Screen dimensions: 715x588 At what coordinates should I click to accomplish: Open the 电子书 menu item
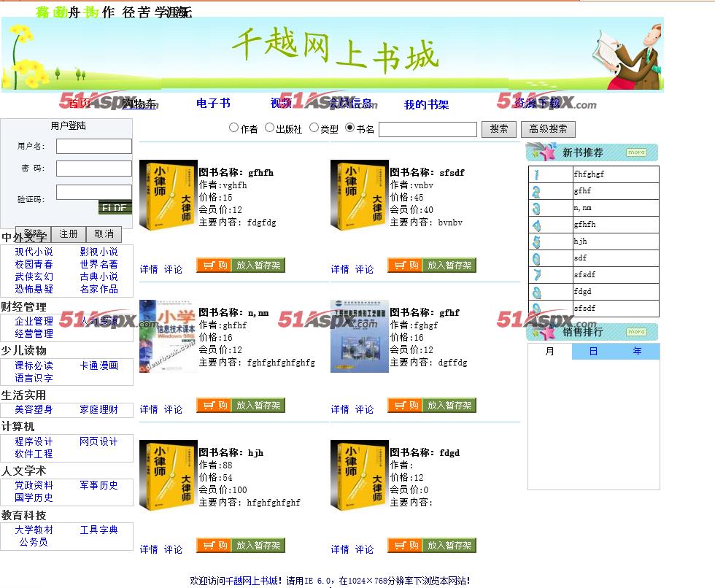[x=213, y=104]
